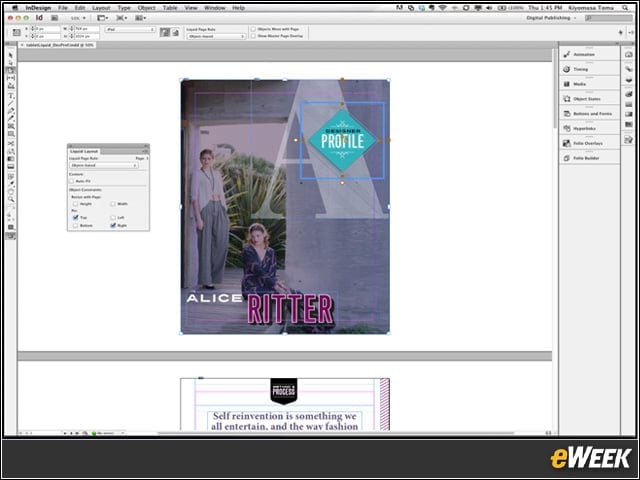The image size is (640, 480).
Task: Open the Edit menu
Action: [80, 8]
